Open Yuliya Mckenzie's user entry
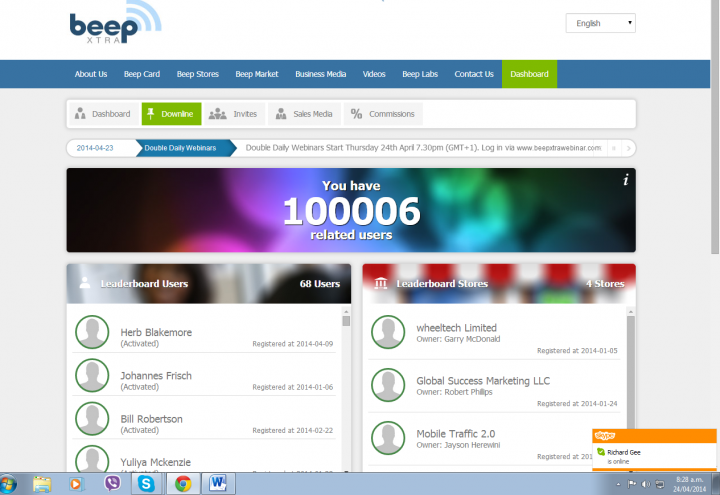The image size is (720, 495). tap(204, 456)
